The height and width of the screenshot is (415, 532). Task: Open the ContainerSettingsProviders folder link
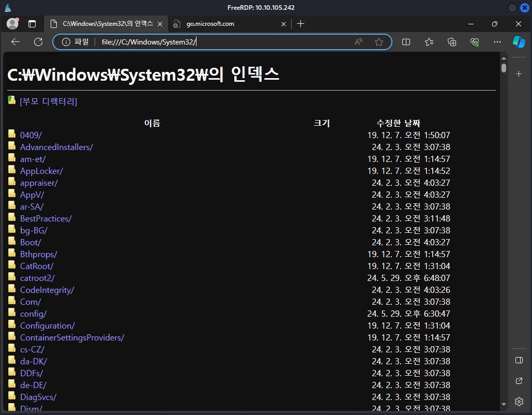point(72,337)
